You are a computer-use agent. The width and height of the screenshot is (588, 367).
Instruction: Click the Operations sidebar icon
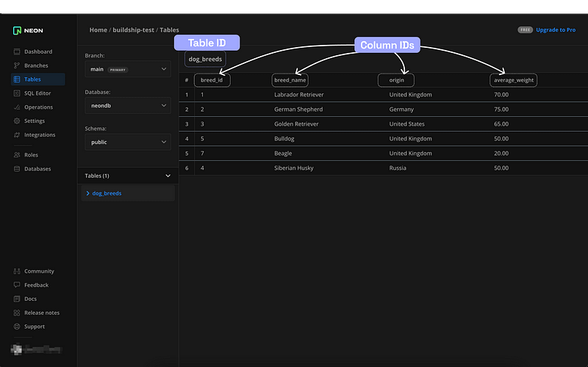pyautogui.click(x=17, y=107)
